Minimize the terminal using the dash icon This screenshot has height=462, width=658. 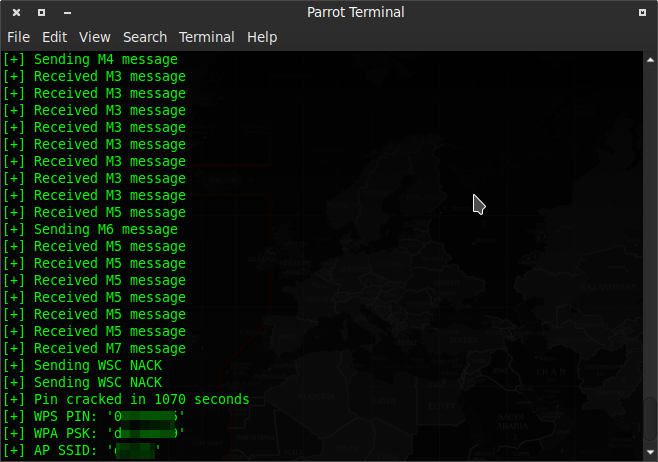[x=66, y=12]
